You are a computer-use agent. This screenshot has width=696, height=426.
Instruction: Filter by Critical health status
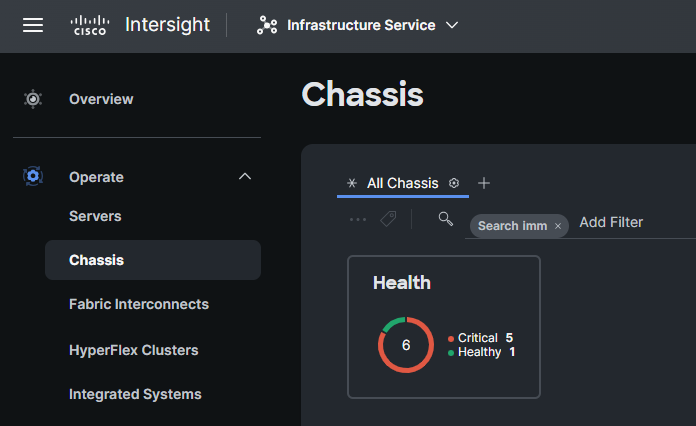(478, 338)
